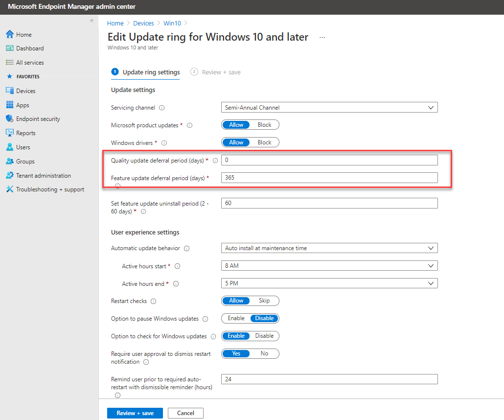Block Windows drivers
The width and height of the screenshot is (504, 420).
pos(264,142)
